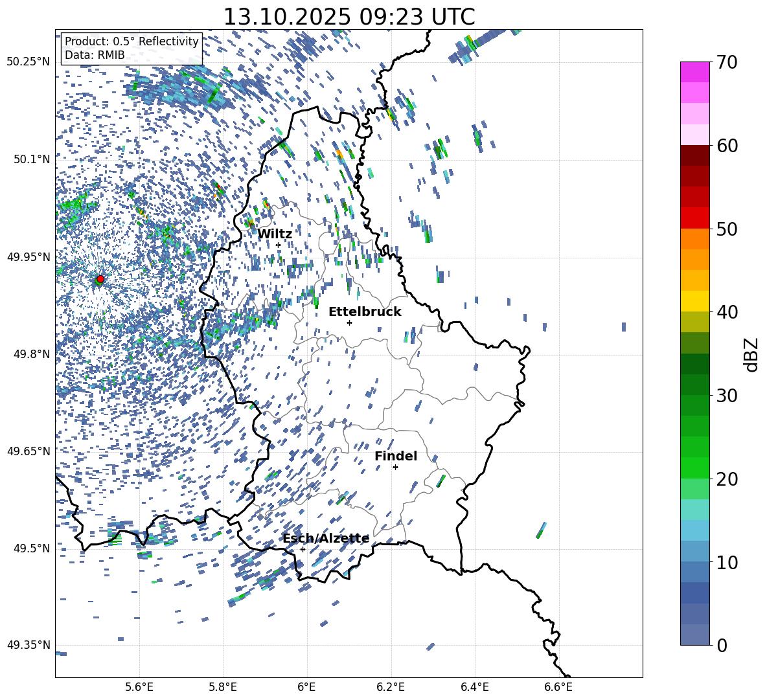The height and width of the screenshot is (700, 767).
Task: Click the Ettelbruck station cross marker
Action: (349, 322)
